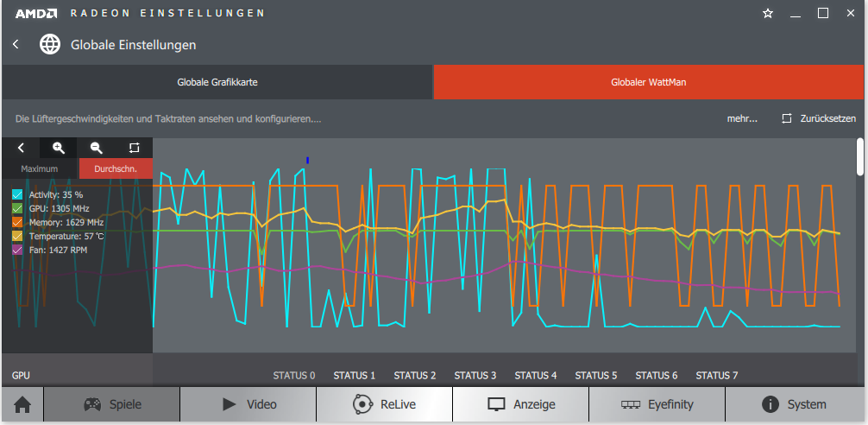Reset graph zoom with loop icon
The image size is (868, 425).
134,148
